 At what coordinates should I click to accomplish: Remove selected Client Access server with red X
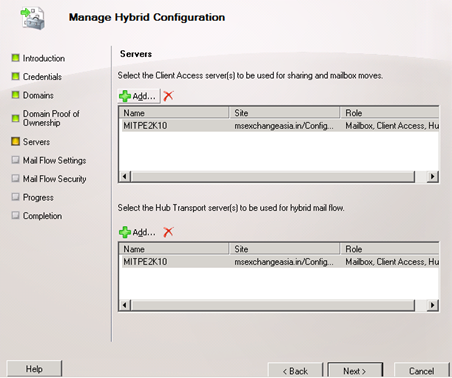(x=168, y=96)
